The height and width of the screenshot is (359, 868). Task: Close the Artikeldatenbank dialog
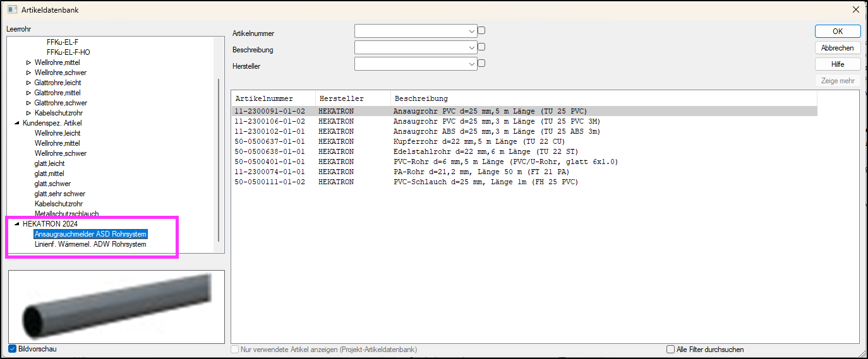pyautogui.click(x=855, y=10)
